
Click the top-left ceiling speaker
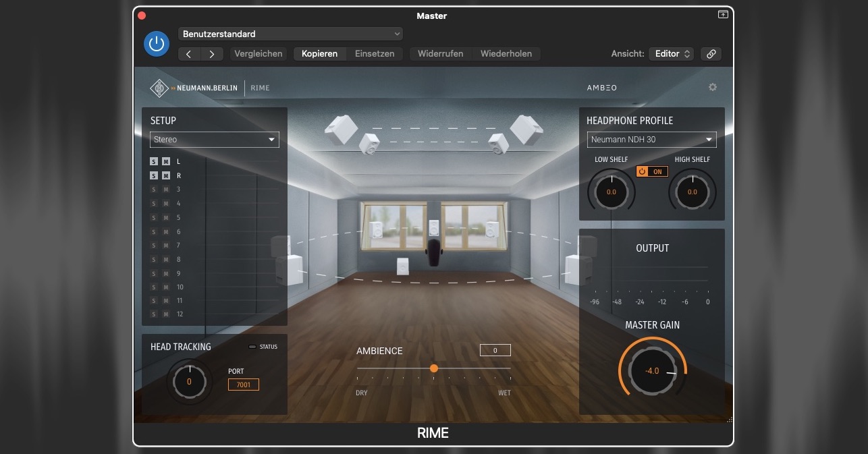pyautogui.click(x=342, y=130)
